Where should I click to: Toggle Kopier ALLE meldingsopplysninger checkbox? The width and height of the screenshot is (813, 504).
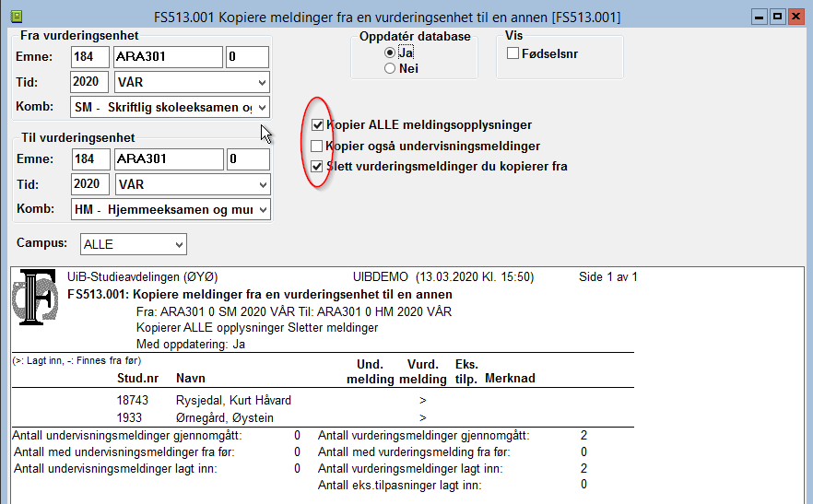click(x=317, y=124)
